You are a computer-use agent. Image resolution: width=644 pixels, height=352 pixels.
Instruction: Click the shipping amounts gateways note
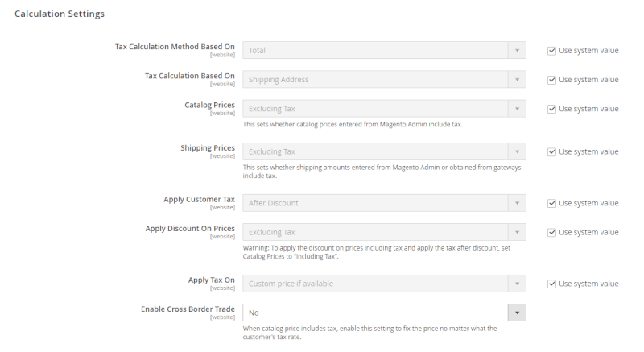(382, 172)
